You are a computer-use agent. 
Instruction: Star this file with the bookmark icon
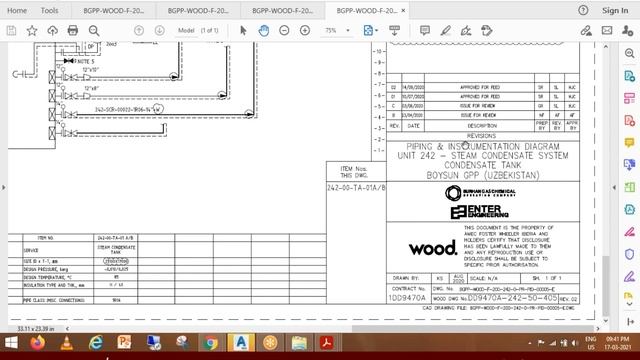coord(32,31)
